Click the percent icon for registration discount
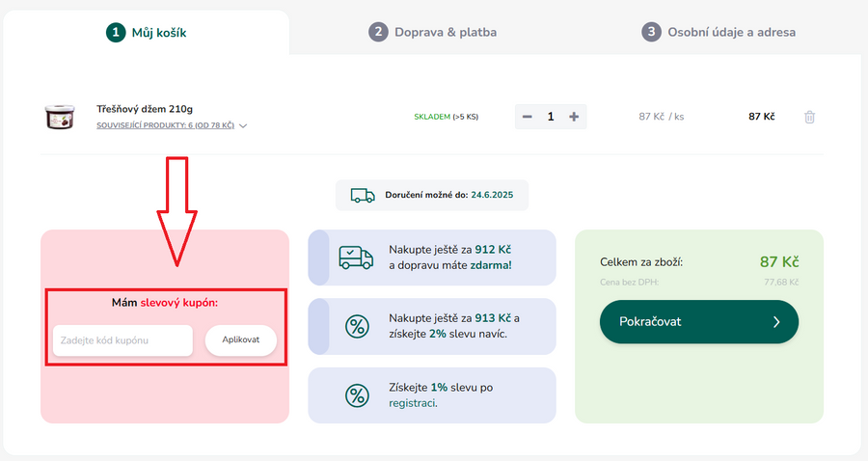868x461 pixels. (x=356, y=395)
